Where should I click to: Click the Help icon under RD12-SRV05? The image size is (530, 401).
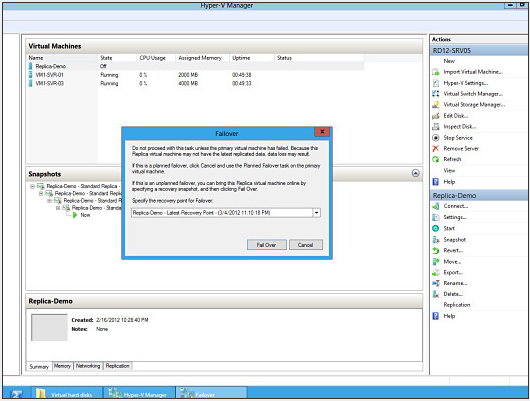click(x=436, y=182)
